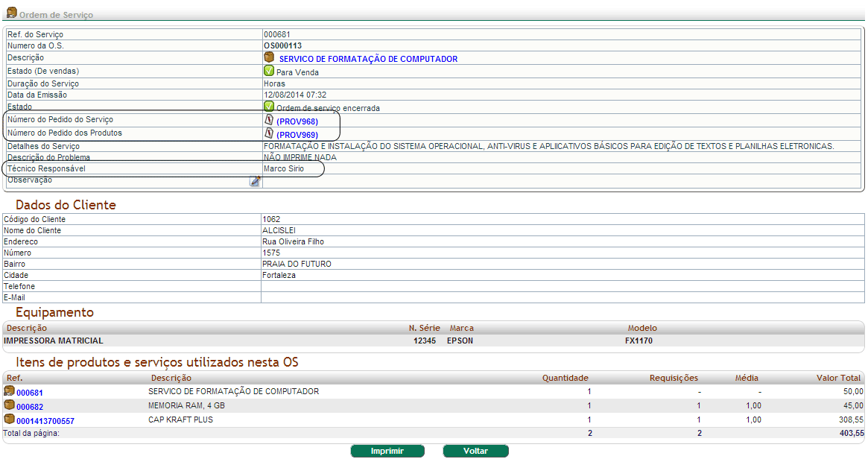
Task: Select item description MEMORIA RAM, 4 GB
Action: click(186, 405)
